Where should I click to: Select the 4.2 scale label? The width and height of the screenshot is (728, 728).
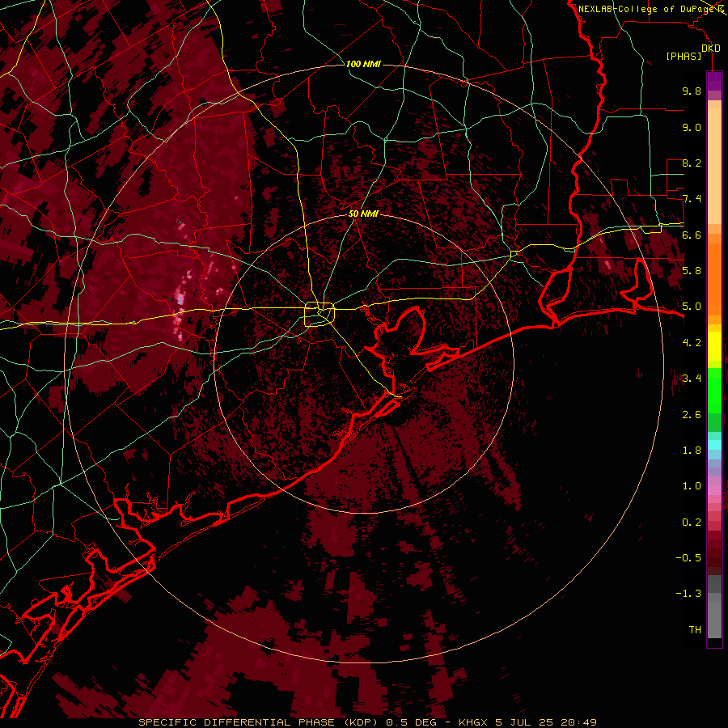point(692,343)
